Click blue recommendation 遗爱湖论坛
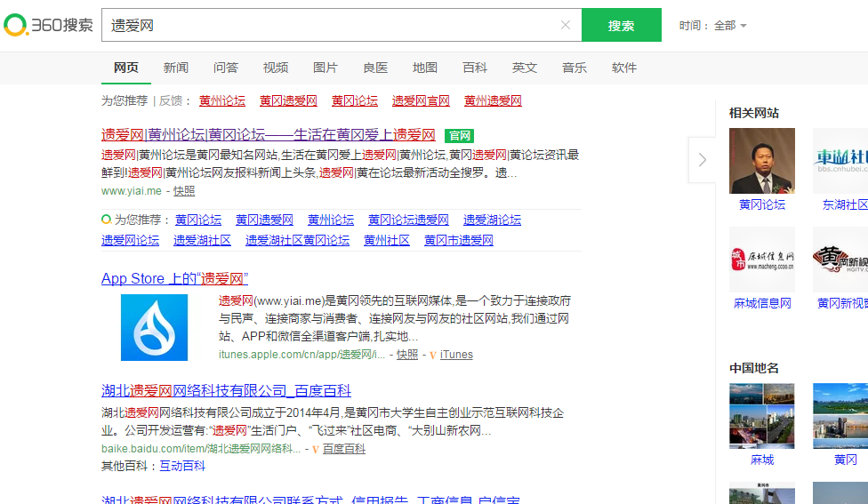Viewport: 868px width, 504px height. (x=492, y=220)
